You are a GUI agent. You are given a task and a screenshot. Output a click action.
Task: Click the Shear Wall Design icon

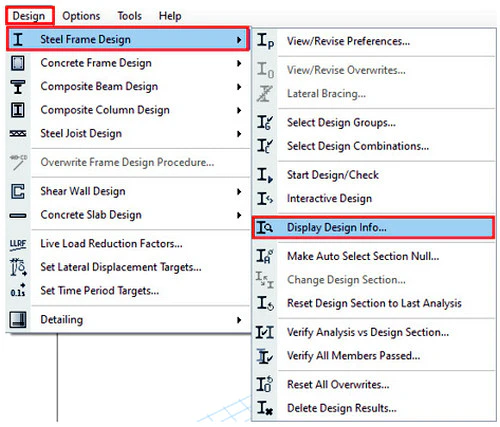18,192
